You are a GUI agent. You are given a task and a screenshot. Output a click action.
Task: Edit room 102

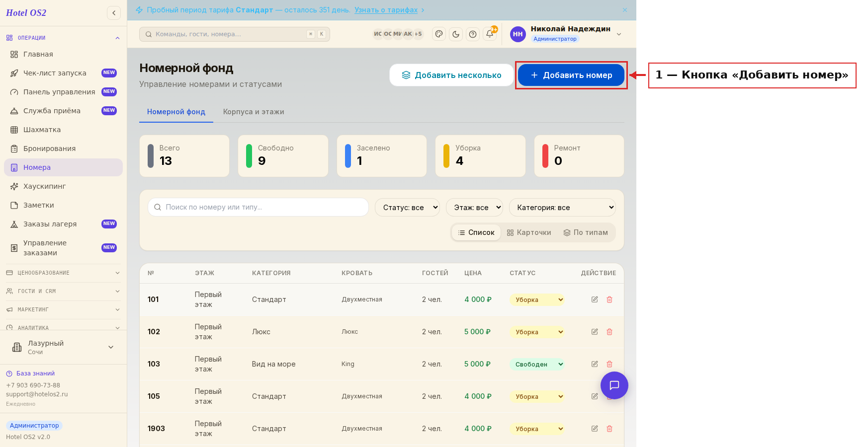pyautogui.click(x=595, y=332)
